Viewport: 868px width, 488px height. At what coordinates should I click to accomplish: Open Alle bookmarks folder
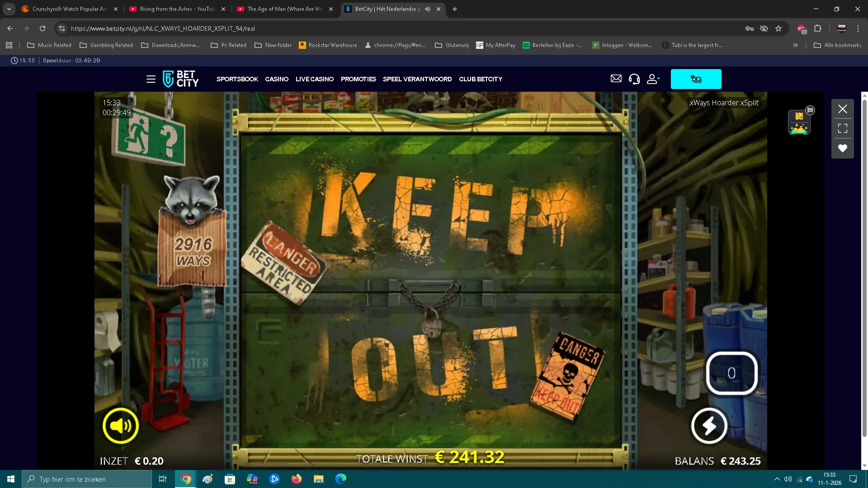[x=838, y=45]
